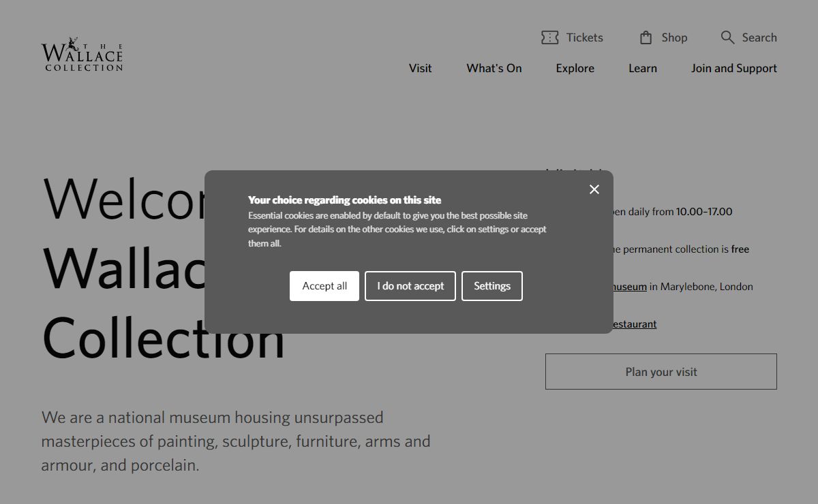Open the What's On menu

pyautogui.click(x=494, y=68)
